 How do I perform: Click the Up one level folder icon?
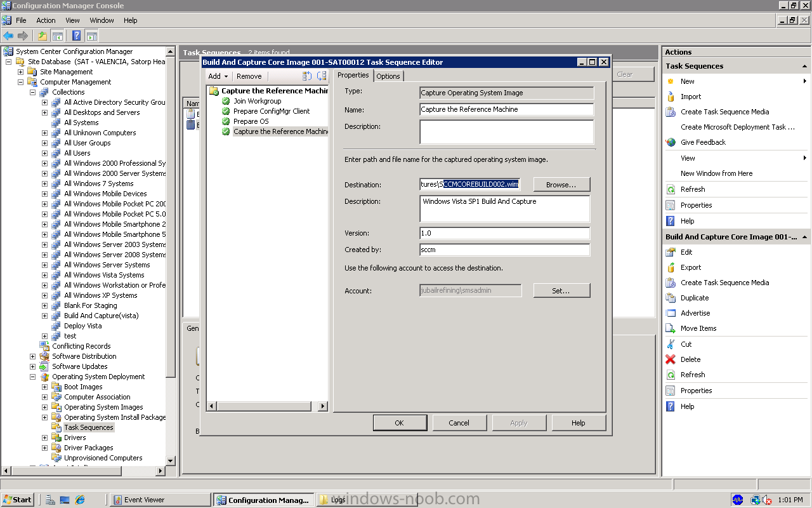(x=42, y=36)
